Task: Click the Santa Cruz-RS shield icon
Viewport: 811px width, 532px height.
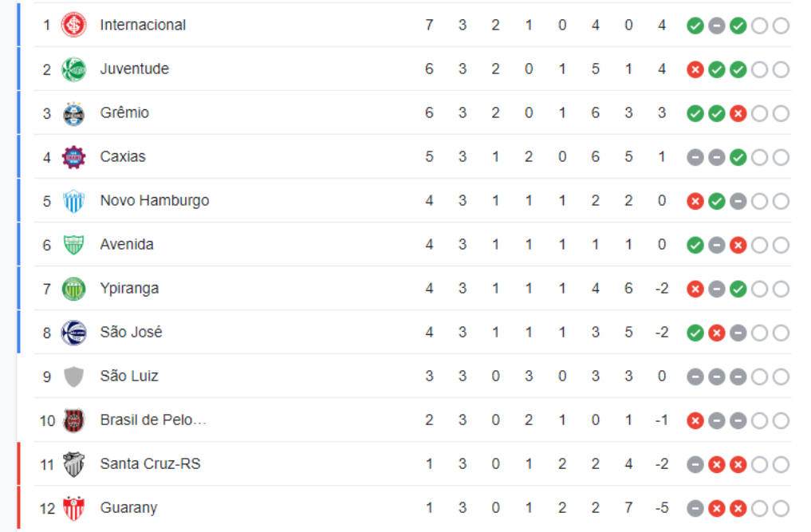Action: point(73,463)
